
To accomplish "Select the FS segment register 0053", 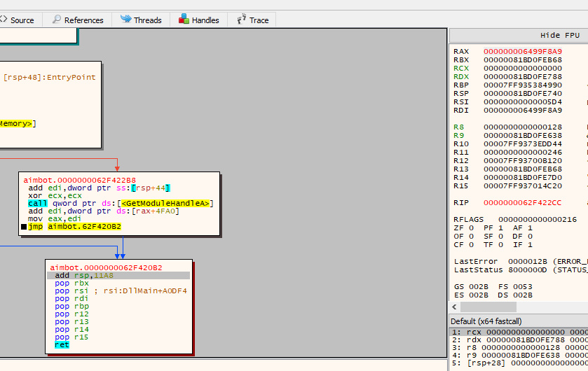I will click(523, 287).
